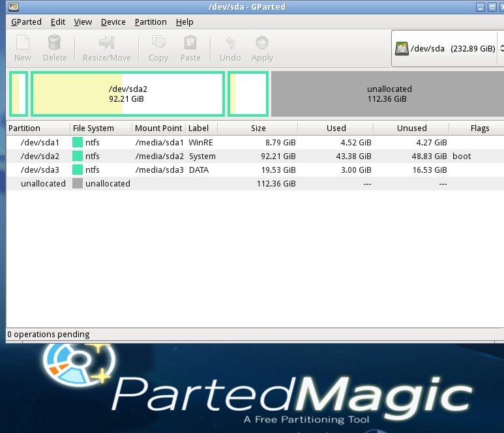Click the 16.53 GiB unused value
The image size is (504, 433).
click(x=430, y=170)
